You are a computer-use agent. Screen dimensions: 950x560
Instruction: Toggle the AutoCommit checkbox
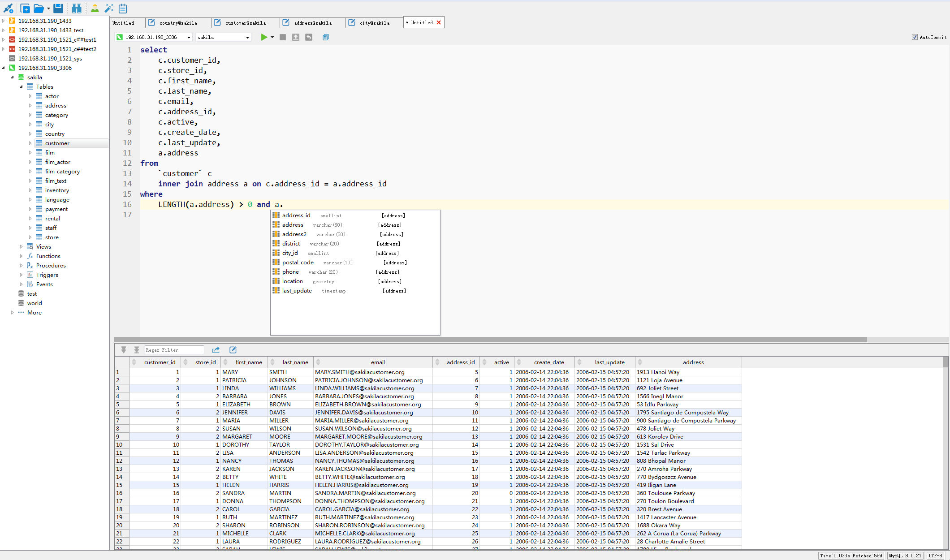click(x=915, y=37)
